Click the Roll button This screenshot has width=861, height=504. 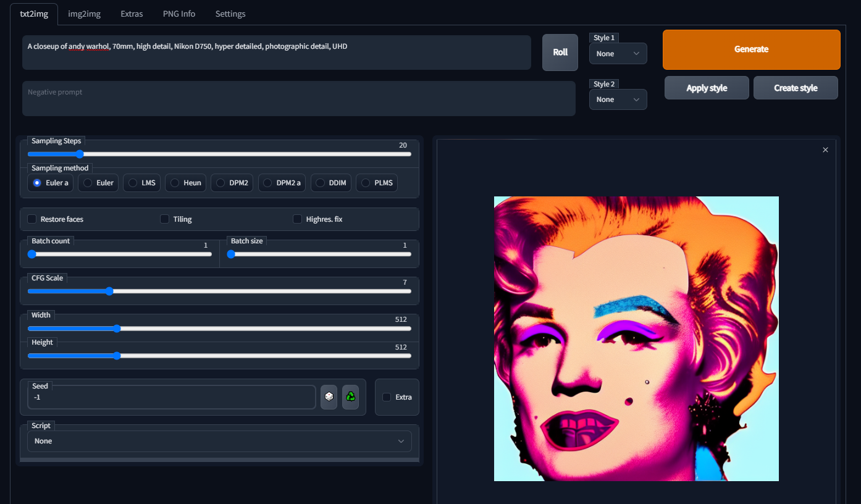[x=560, y=52]
